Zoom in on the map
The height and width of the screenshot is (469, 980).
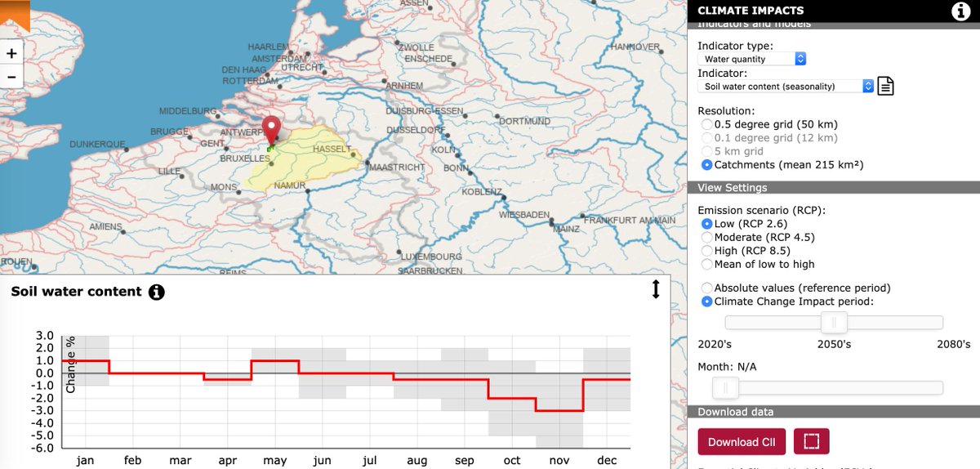pyautogui.click(x=11, y=53)
